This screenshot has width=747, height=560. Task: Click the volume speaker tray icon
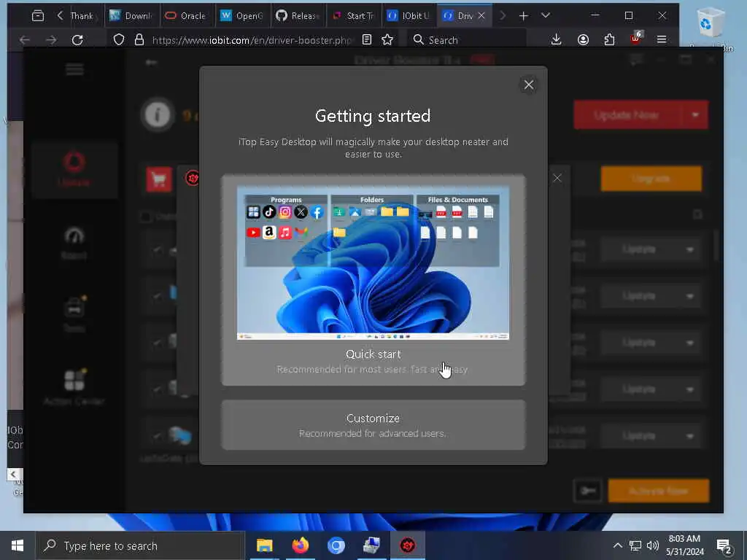coord(653,545)
